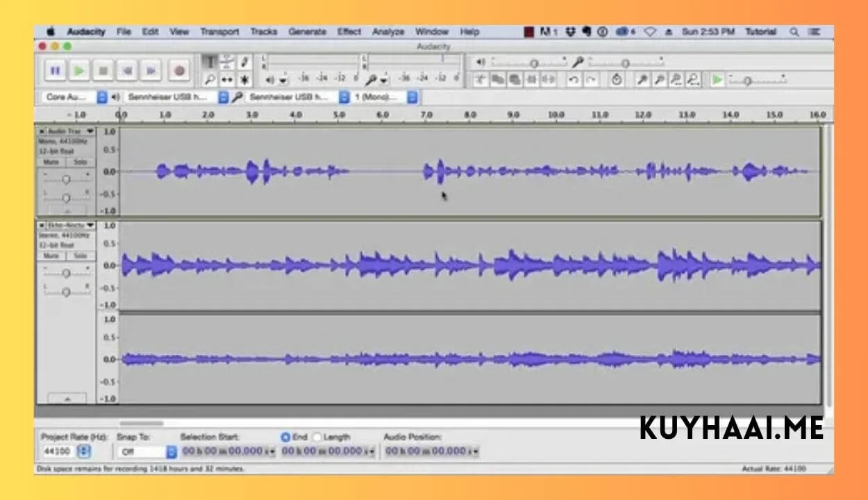The image size is (868, 500).
Task: Mute the first mono audio track
Action: pyautogui.click(x=51, y=162)
